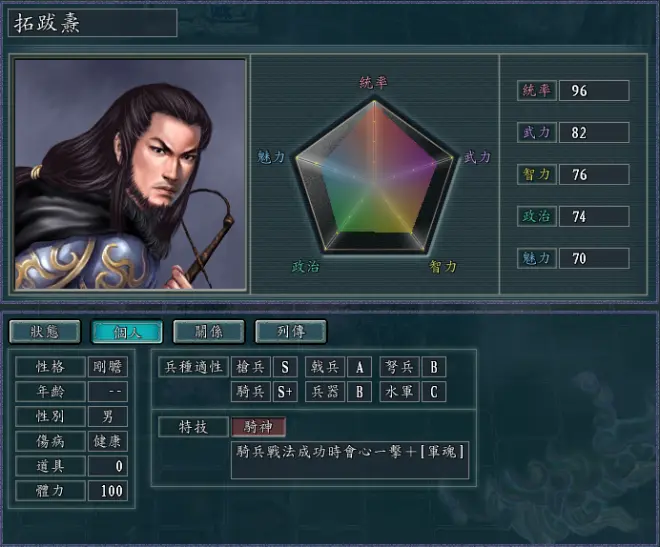Viewport: 660px width, 547px height.
Task: Open the 列傳 biography tab
Action: [x=290, y=332]
